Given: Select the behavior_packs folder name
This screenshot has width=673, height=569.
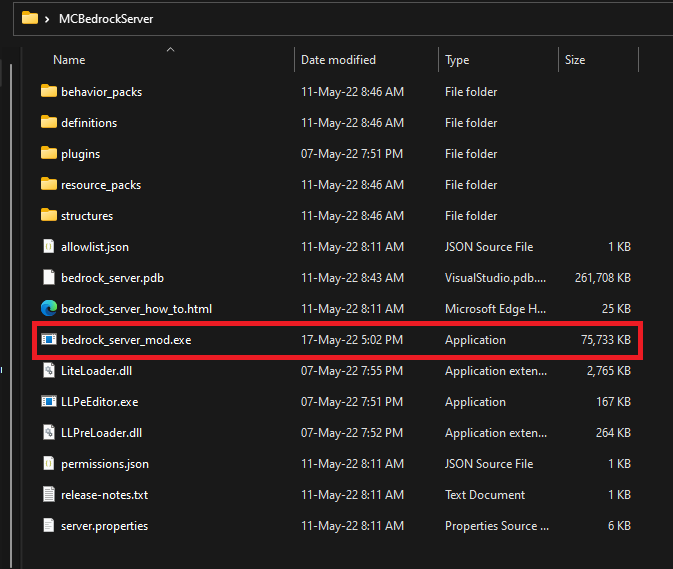Looking at the screenshot, I should 101,92.
